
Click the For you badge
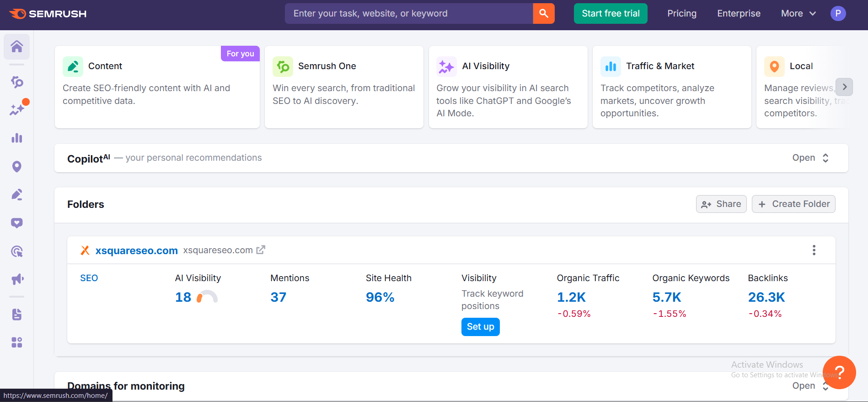pyautogui.click(x=241, y=54)
